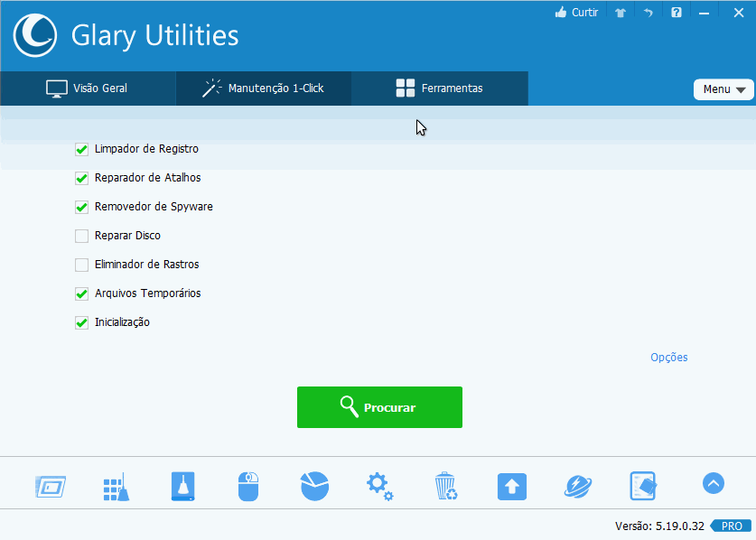
Task: Launch the registry cleaner grid-and-broom icon
Action: [x=117, y=487]
